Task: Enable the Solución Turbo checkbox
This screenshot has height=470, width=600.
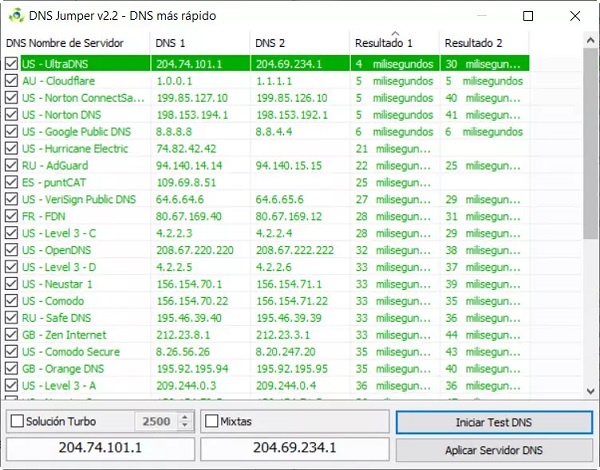Action: point(17,421)
